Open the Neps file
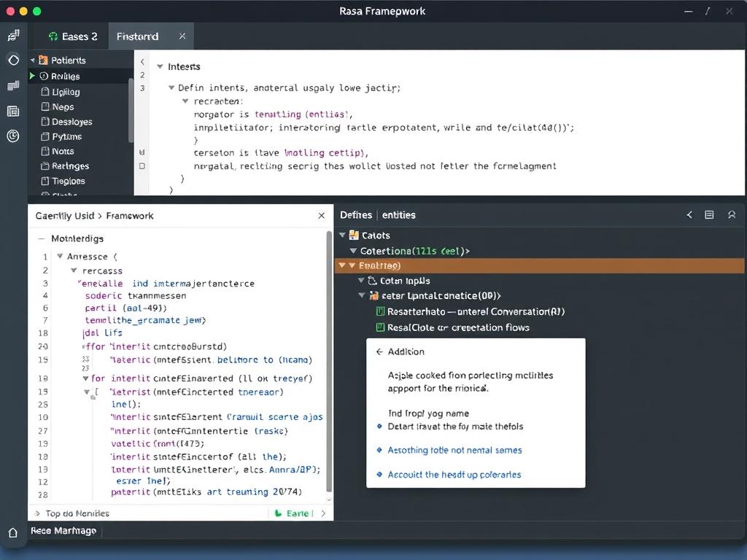747x560 pixels. coord(58,106)
